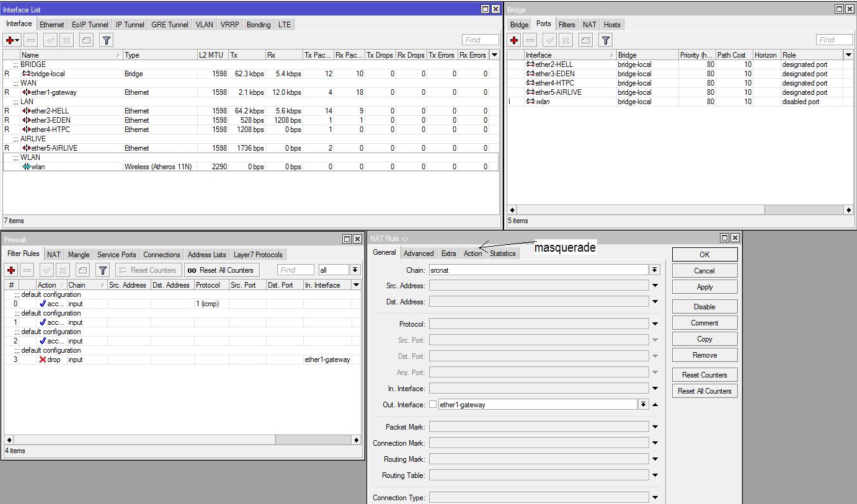Open filter funnel icon in Interface List

[107, 40]
